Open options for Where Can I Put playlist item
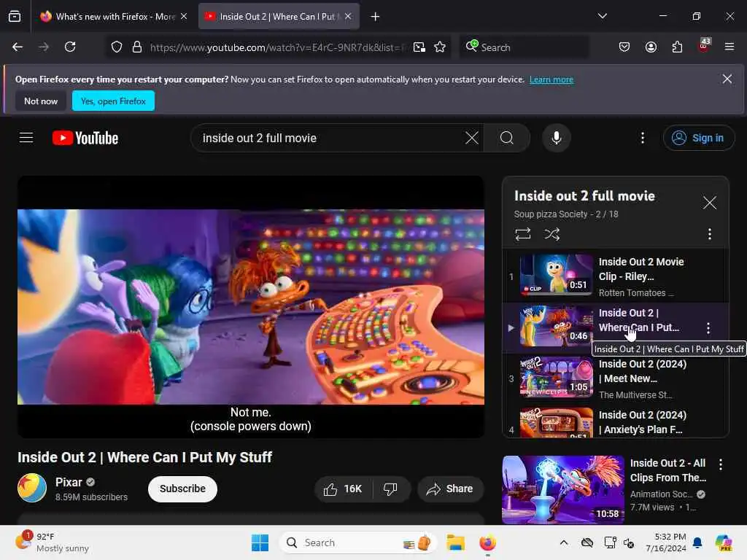747x560 pixels. 708,327
